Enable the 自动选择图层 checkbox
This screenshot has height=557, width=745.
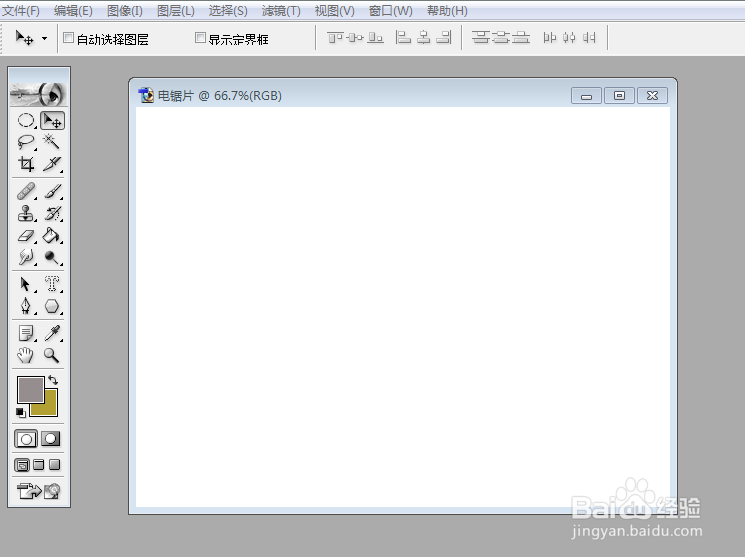69,38
